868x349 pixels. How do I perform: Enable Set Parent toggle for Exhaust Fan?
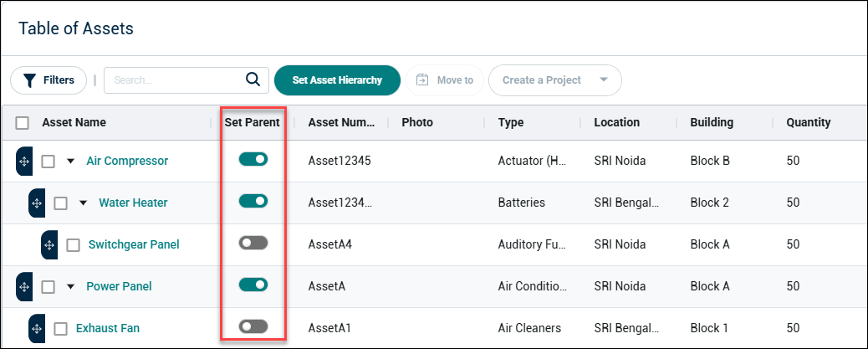click(x=253, y=326)
